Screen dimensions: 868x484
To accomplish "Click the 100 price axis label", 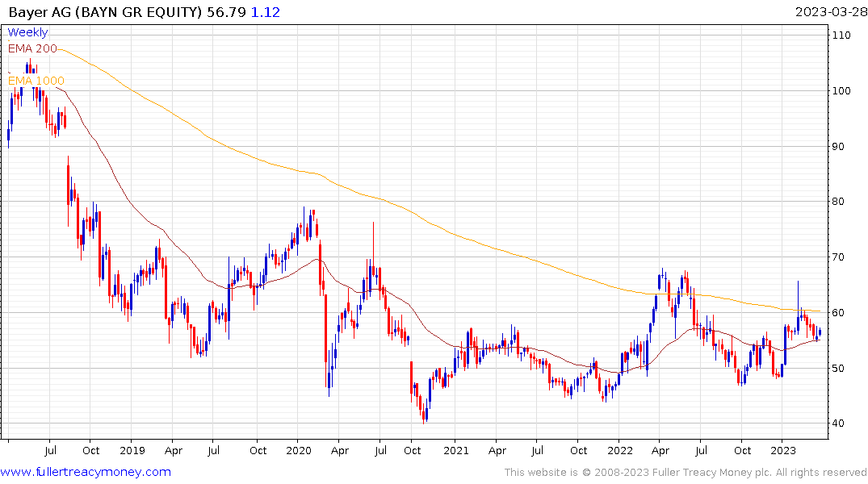I will pos(841,90).
